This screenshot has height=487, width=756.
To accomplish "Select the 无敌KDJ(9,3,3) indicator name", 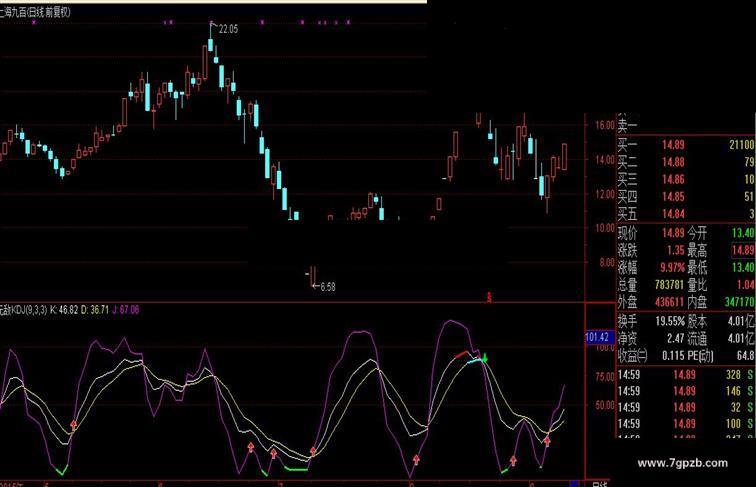I will [x=23, y=310].
